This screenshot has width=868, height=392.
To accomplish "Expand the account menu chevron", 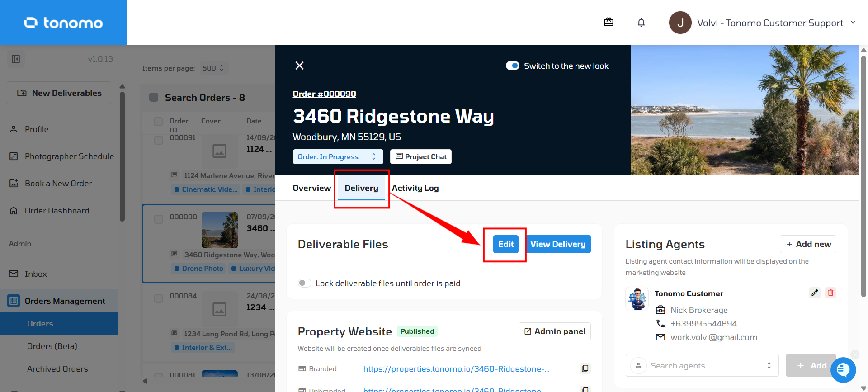I will click(x=853, y=22).
